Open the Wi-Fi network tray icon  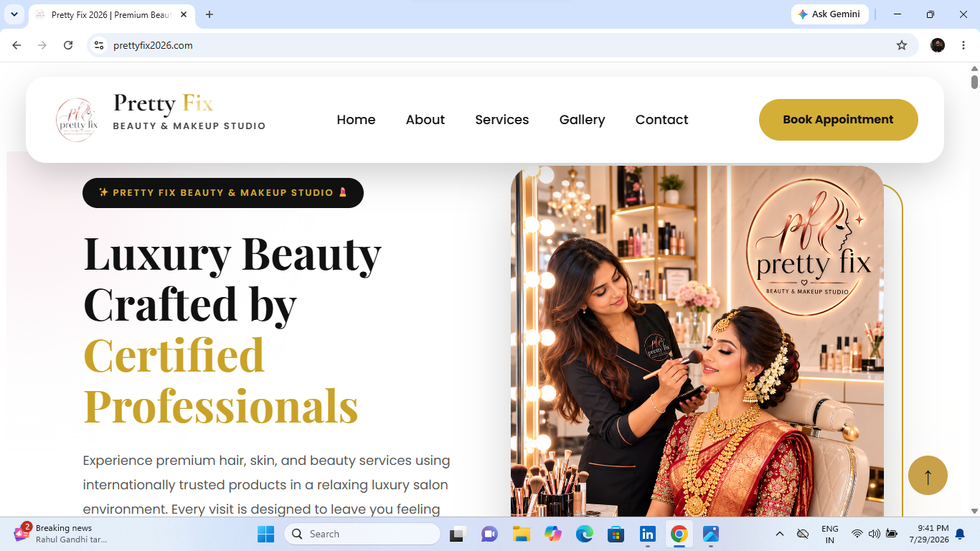click(857, 534)
